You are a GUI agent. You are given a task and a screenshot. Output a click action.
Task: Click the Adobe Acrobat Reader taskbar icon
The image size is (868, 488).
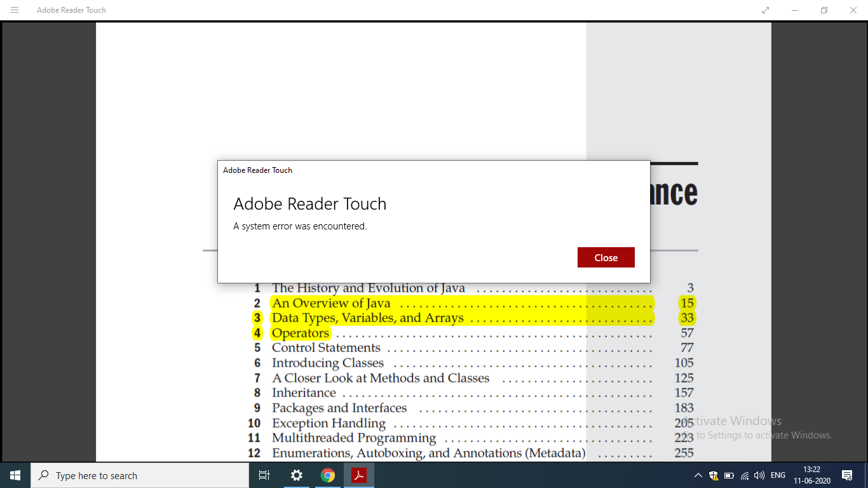point(359,475)
